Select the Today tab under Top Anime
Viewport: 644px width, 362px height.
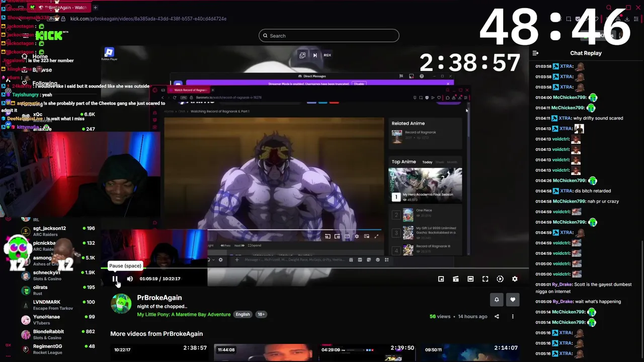pos(427,162)
